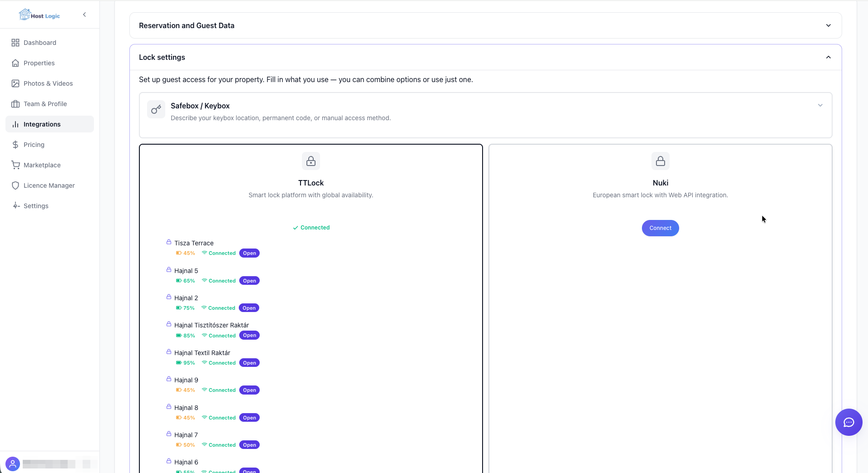868x473 pixels.
Task: Click the TTLock card title
Action: pos(311,183)
